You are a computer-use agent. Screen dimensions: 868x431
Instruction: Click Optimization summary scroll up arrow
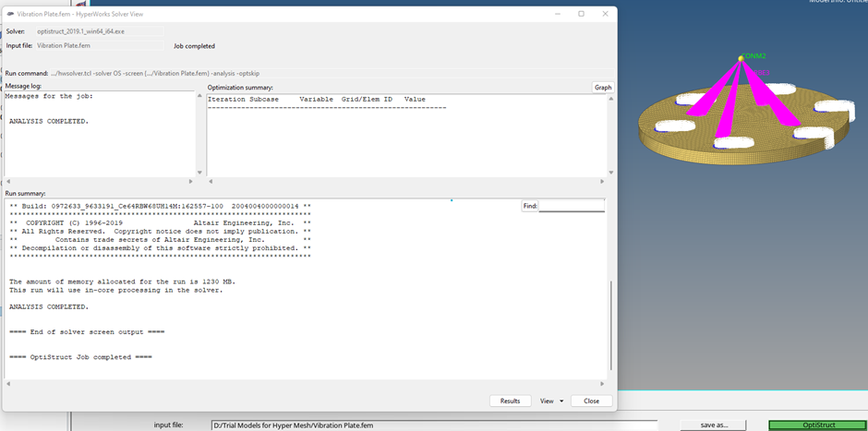pos(611,99)
